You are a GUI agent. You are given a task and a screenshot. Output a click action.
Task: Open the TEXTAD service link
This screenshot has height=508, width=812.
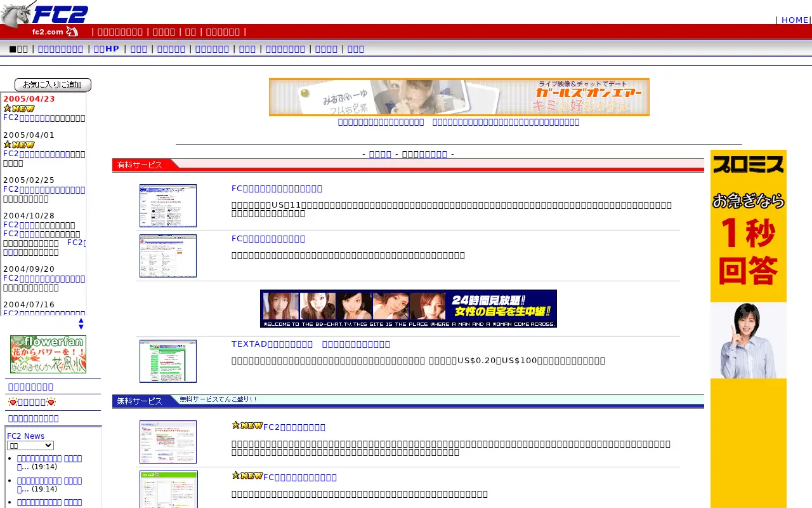(x=311, y=344)
